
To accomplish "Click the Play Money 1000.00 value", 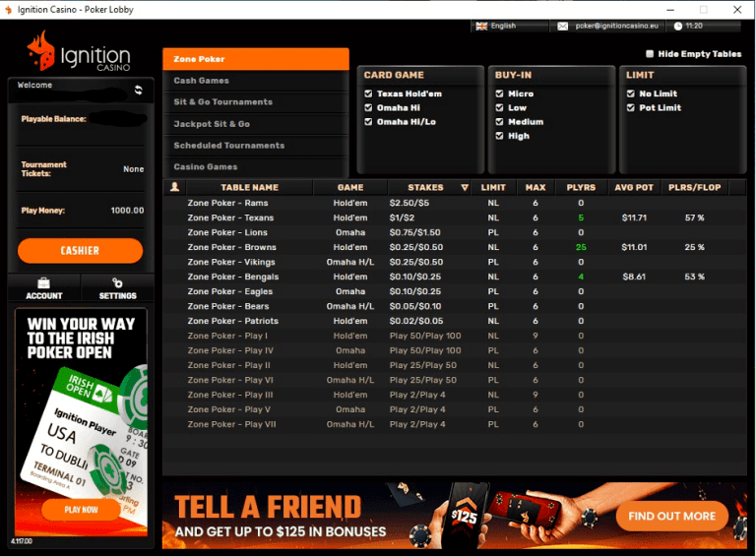I will (x=127, y=210).
